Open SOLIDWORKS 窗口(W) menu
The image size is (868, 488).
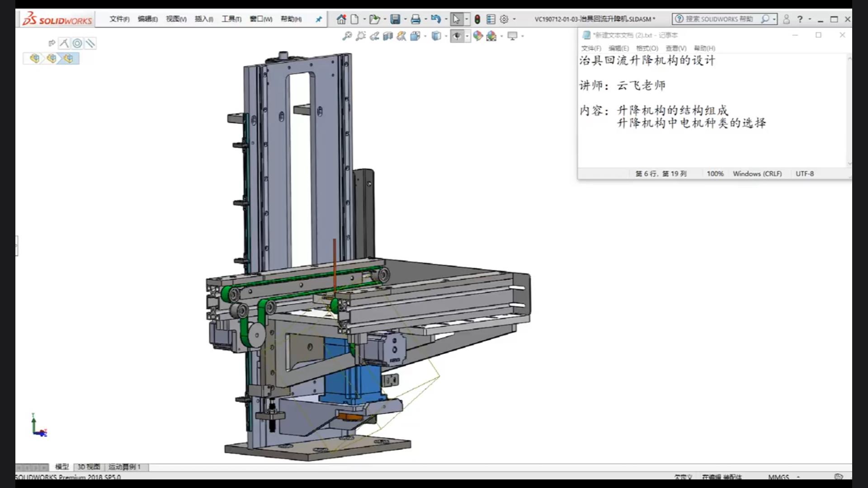(261, 19)
